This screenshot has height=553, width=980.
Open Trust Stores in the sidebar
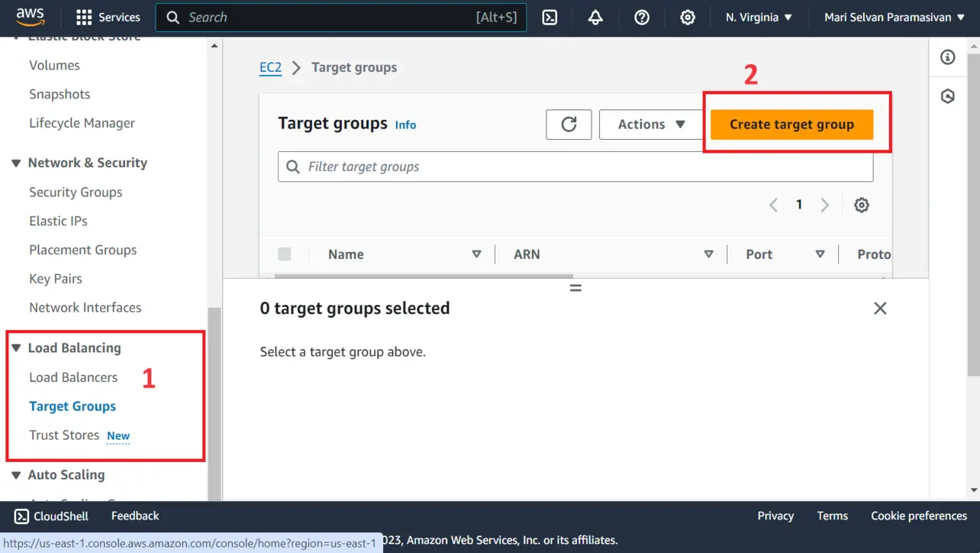point(64,435)
